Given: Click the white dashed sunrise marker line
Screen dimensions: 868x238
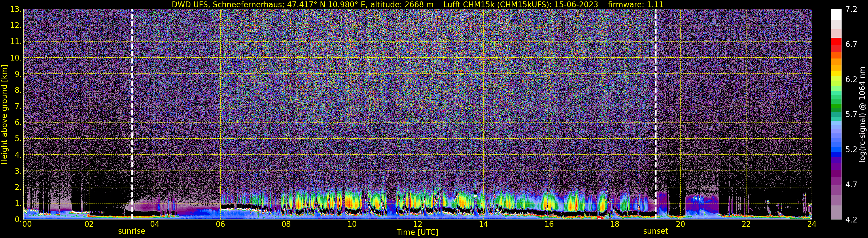Looking at the screenshot, I should point(132,114).
